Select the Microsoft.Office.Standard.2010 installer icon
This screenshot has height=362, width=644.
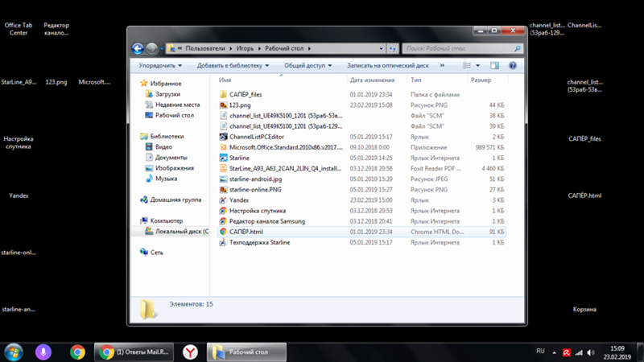223,147
